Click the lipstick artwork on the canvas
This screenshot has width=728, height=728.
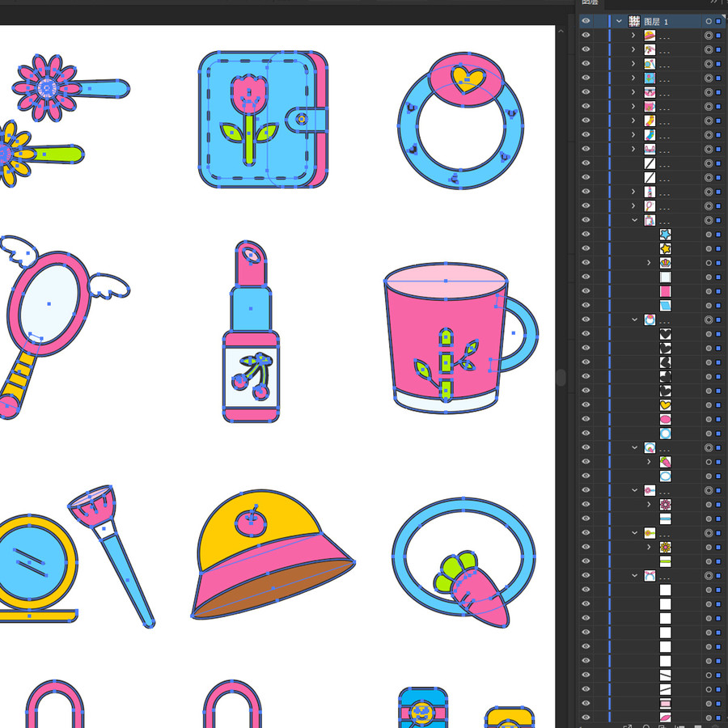(251, 332)
